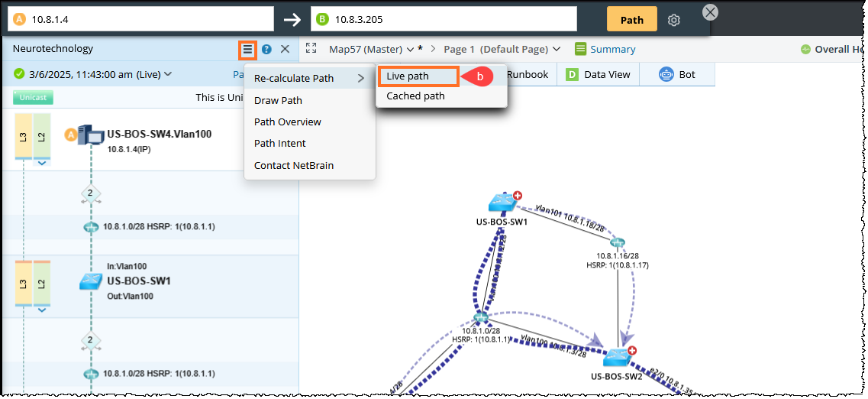Open the Map57 (Master) dropdown

(410, 50)
